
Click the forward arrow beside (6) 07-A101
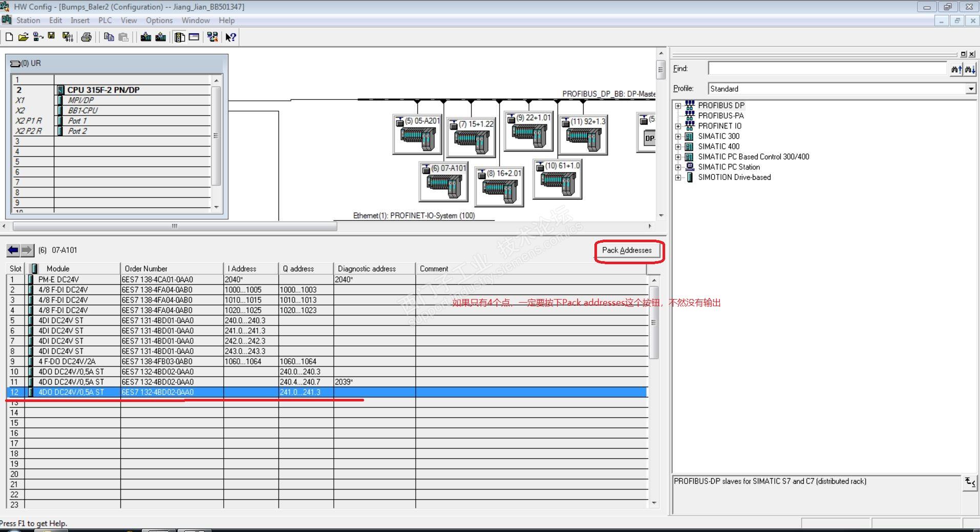click(x=27, y=250)
